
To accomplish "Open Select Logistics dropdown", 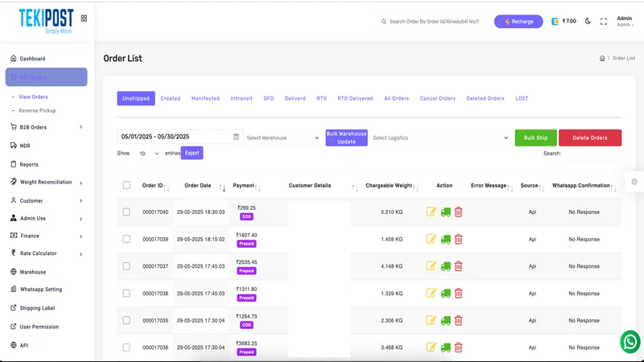I will coord(440,138).
